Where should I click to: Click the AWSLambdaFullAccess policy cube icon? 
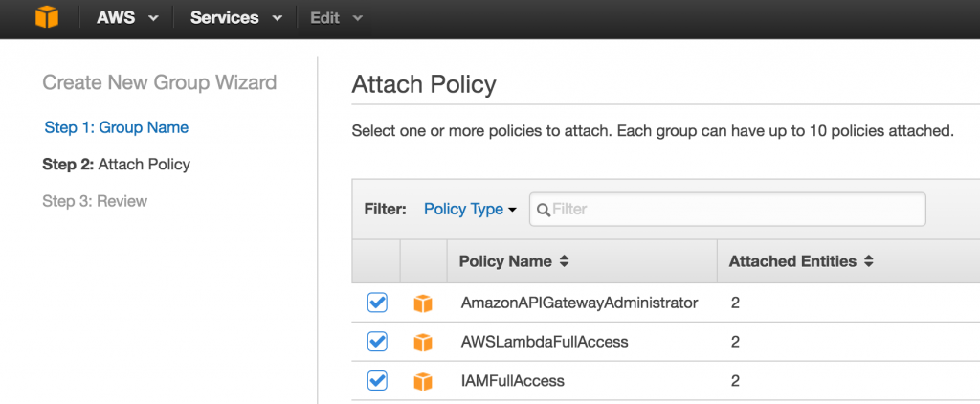pyautogui.click(x=423, y=343)
